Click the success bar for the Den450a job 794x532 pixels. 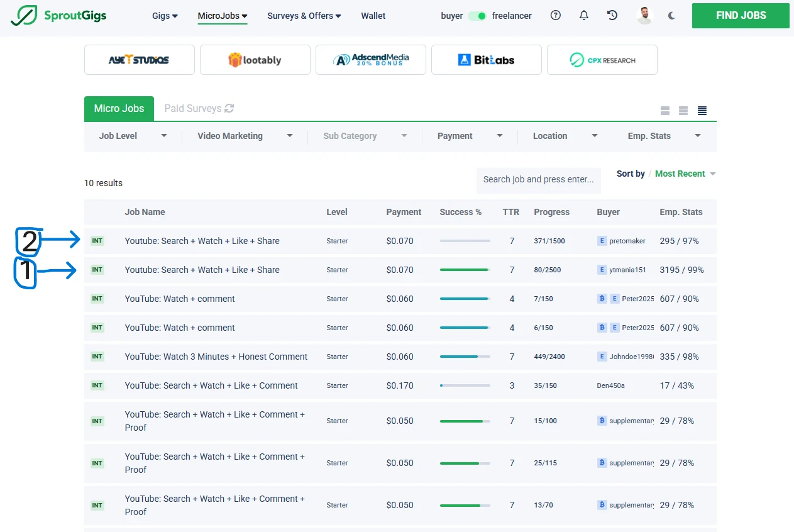coord(465,385)
